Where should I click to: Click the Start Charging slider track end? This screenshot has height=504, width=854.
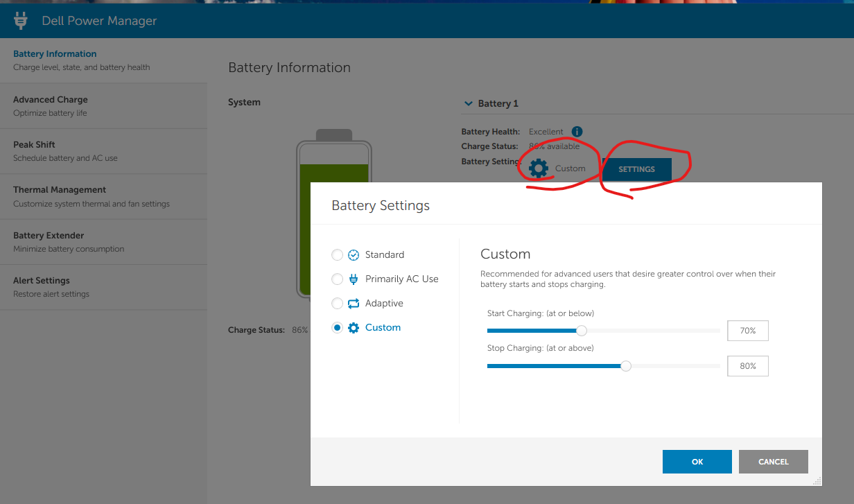[718, 331]
